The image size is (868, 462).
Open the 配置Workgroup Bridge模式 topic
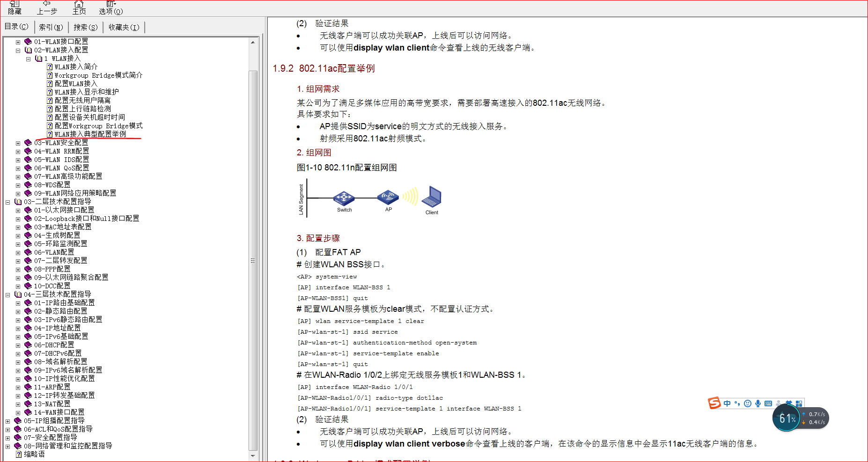click(98, 126)
